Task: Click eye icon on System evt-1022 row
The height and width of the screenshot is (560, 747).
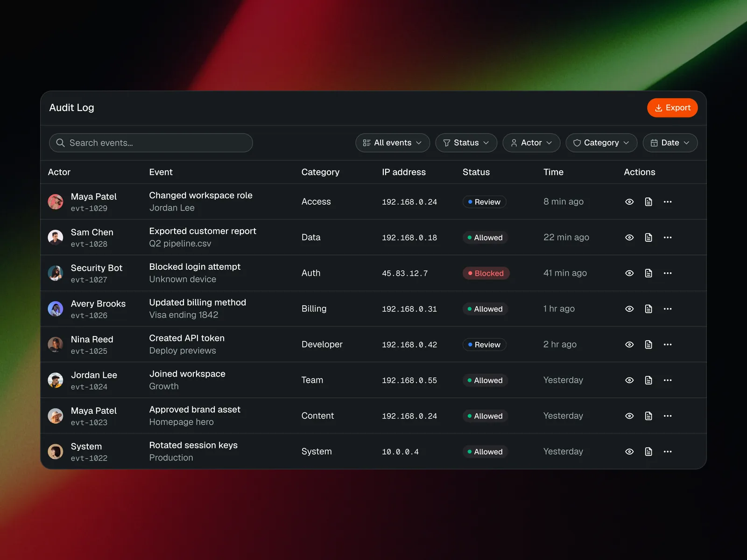Action: [629, 452]
